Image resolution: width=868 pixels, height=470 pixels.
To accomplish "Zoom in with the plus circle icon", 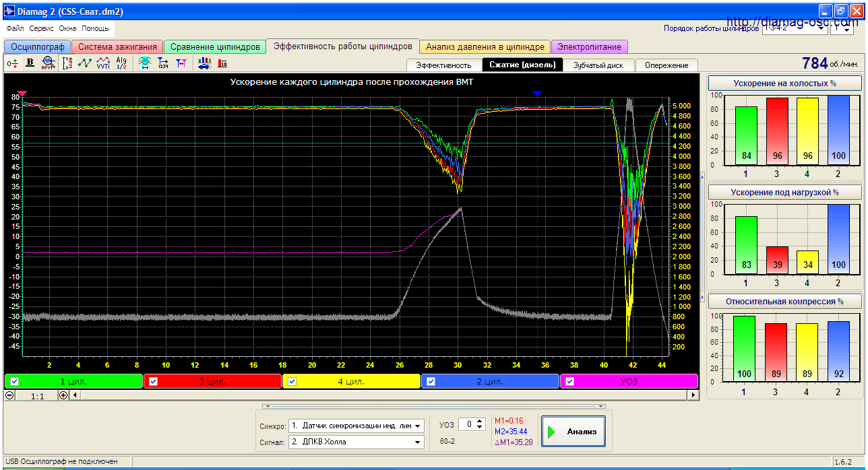I will (x=64, y=395).
